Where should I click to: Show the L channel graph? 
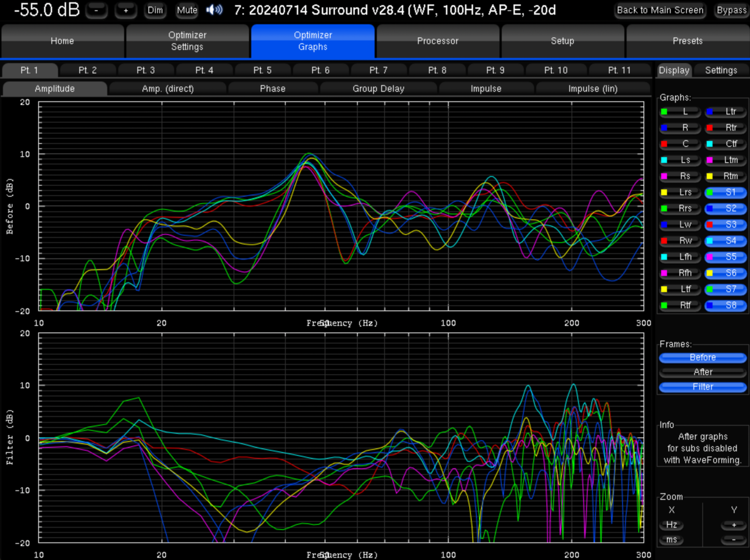(680, 111)
